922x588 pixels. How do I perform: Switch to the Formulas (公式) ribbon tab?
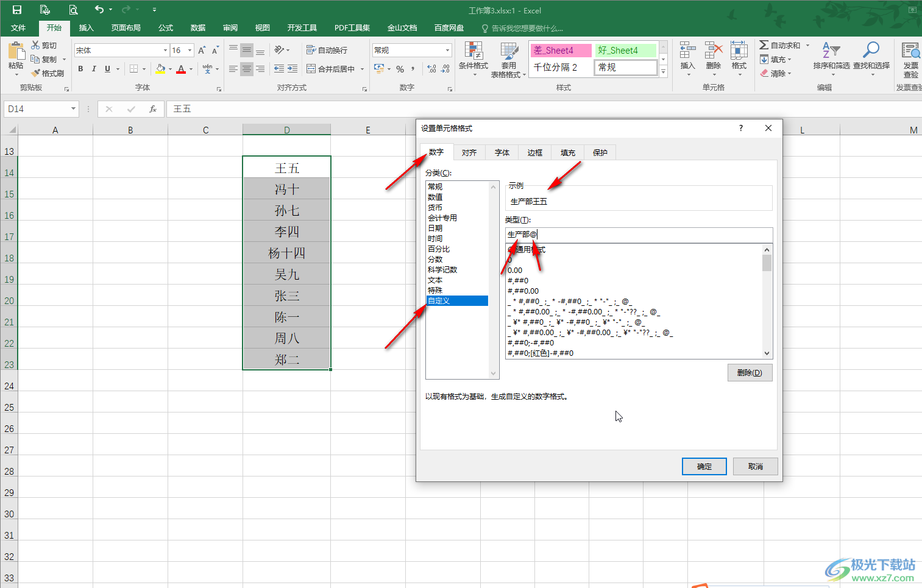(166, 27)
